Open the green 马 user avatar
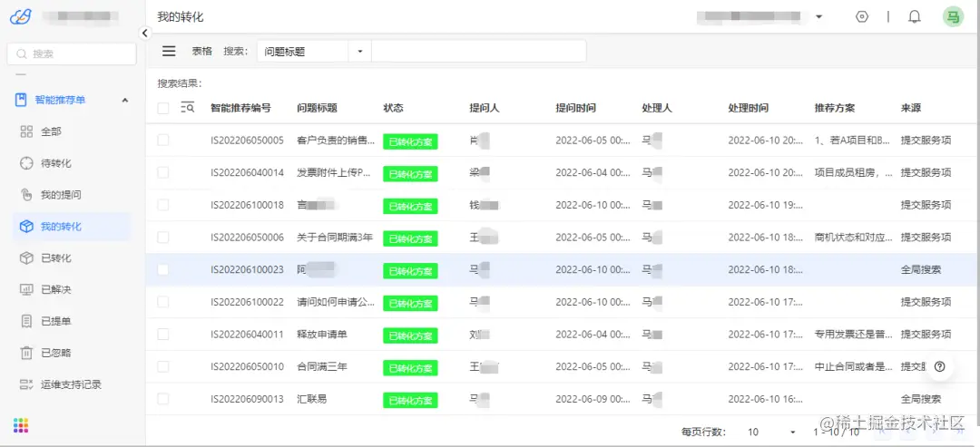 tap(953, 17)
